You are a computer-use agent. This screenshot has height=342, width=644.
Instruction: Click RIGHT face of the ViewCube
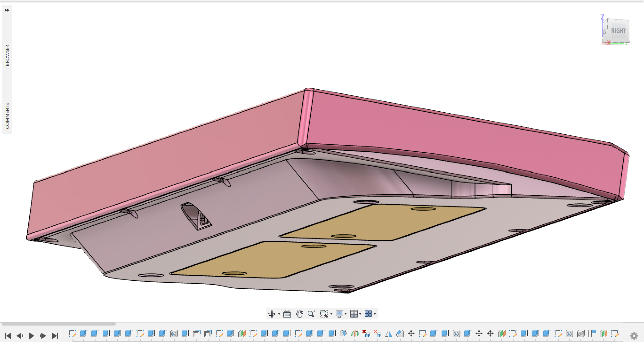618,31
